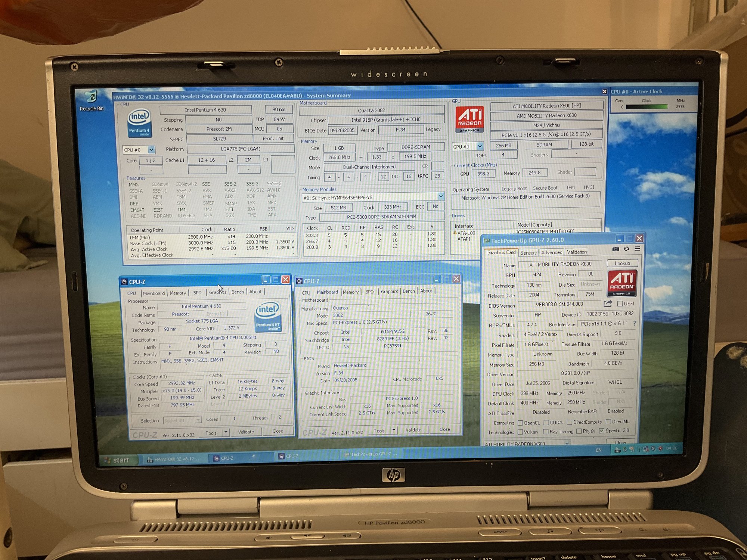Click the 'Quanta 3082' motherboard field
This screenshot has width=747, height=560.
[372, 111]
